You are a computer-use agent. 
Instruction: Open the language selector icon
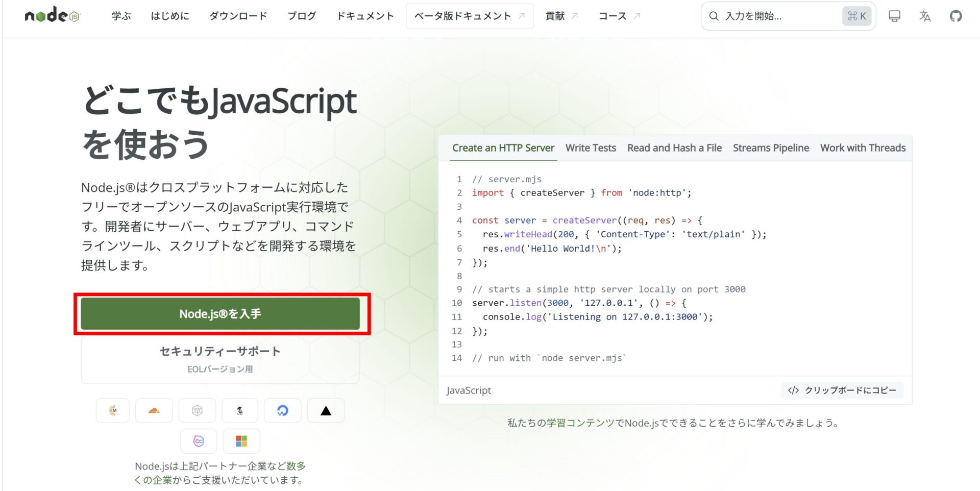(925, 16)
